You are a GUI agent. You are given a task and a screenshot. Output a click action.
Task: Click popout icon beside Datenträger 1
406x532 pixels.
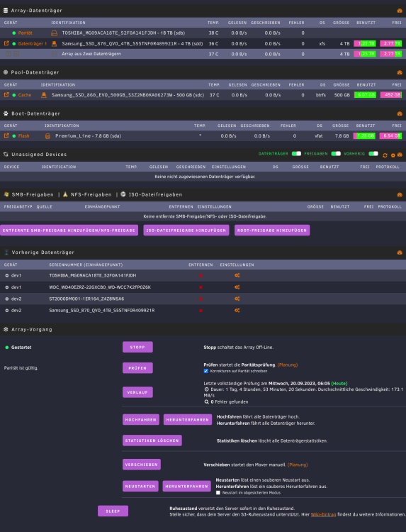click(6, 43)
